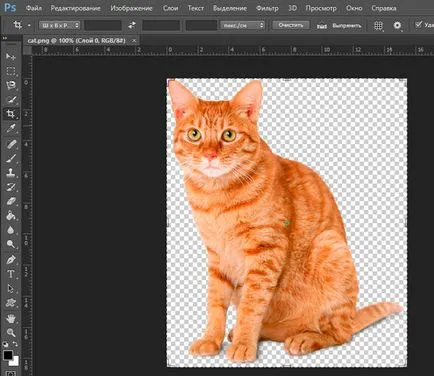Image resolution: width=434 pixels, height=376 pixels.
Task: Open the crop ratio dropdown
Action: (60, 25)
